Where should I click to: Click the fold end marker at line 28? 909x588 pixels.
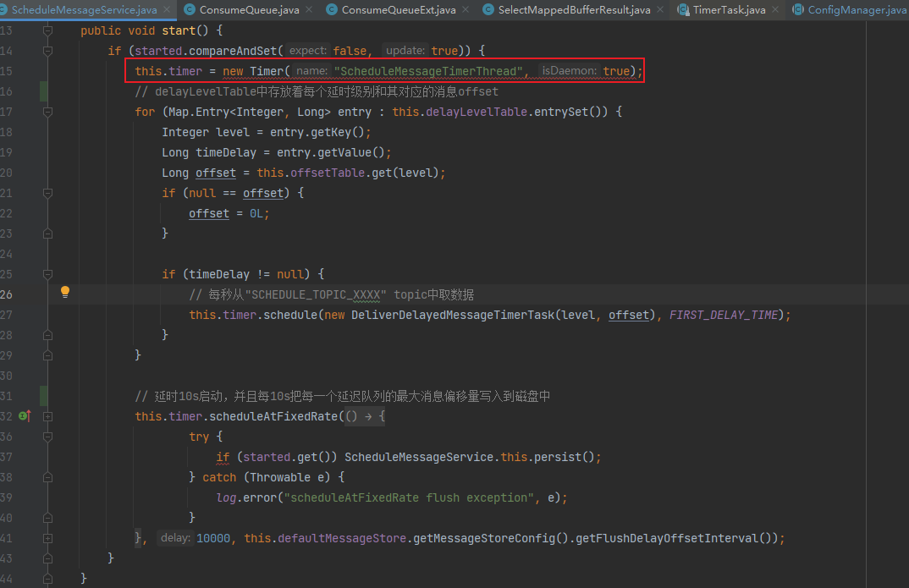pyautogui.click(x=48, y=335)
